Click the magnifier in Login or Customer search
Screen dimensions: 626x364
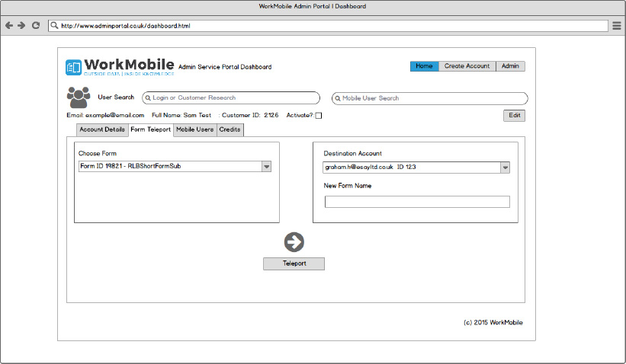click(148, 98)
